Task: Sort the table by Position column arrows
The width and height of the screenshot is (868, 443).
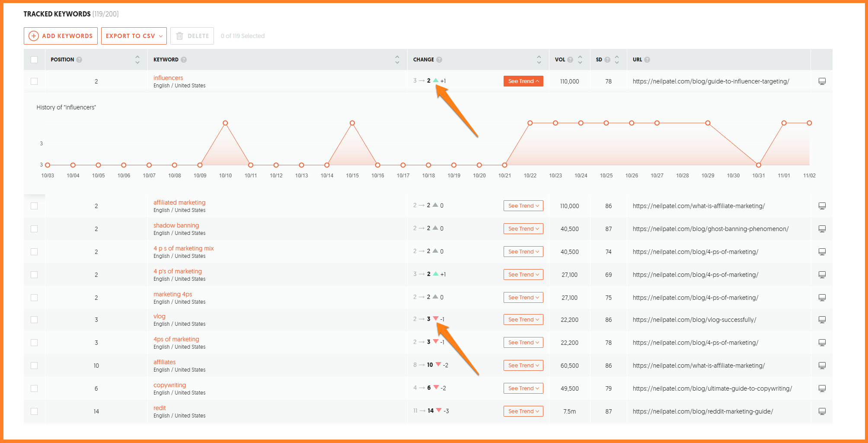Action: click(x=137, y=60)
